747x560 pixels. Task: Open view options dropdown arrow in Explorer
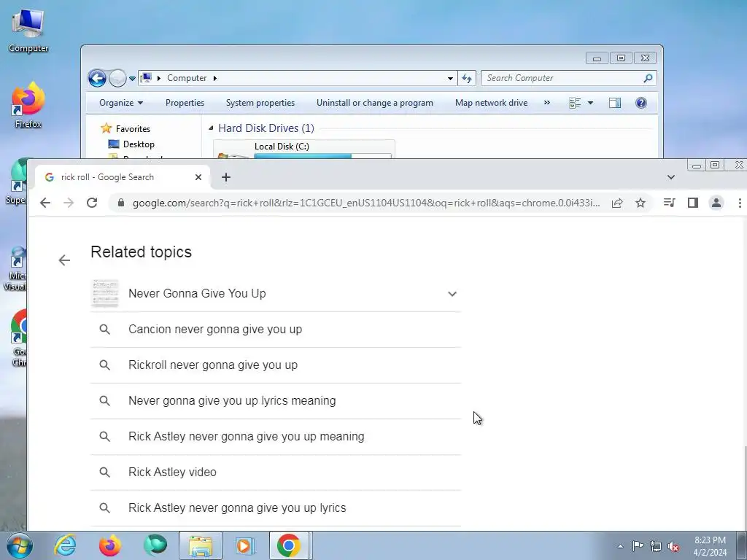pos(590,103)
